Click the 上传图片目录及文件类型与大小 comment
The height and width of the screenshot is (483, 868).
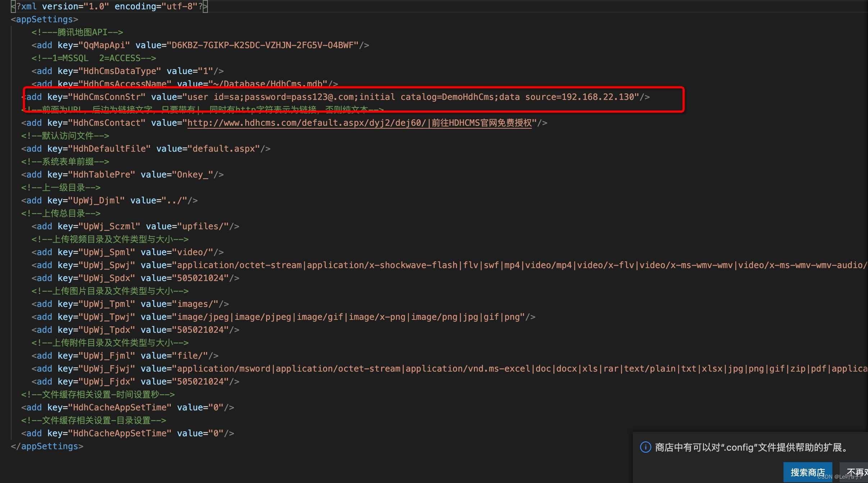110,291
